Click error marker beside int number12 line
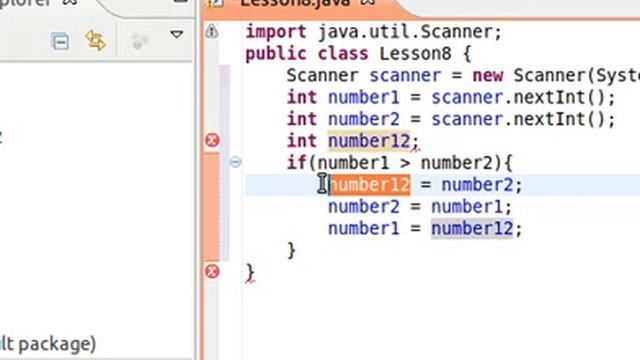640x360 pixels. pyautogui.click(x=212, y=140)
